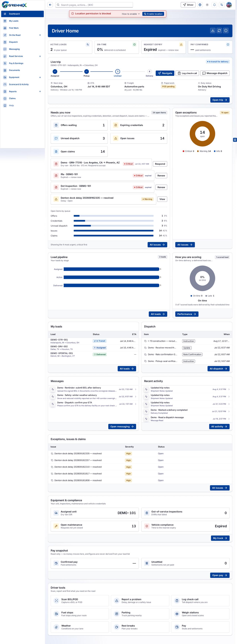This screenshot has height=644, width=237.
Task: Open the Fuel stops driver tool
Action: (80, 614)
